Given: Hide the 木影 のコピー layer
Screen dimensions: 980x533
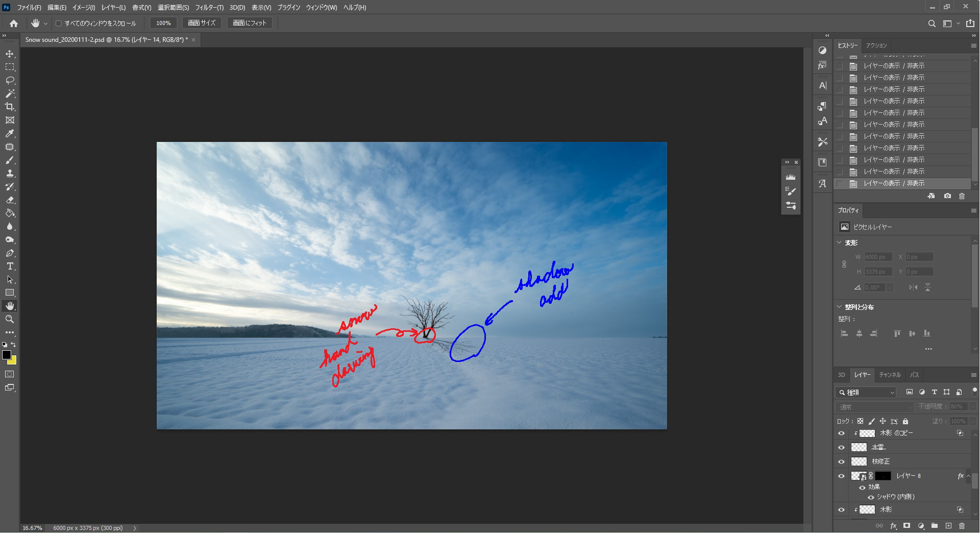Looking at the screenshot, I should (842, 433).
